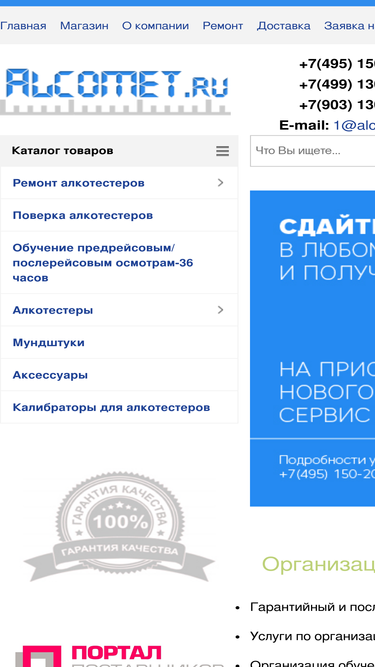Click the Alcomet.ru logo
Viewport: 375px width, 667px height.
click(116, 91)
